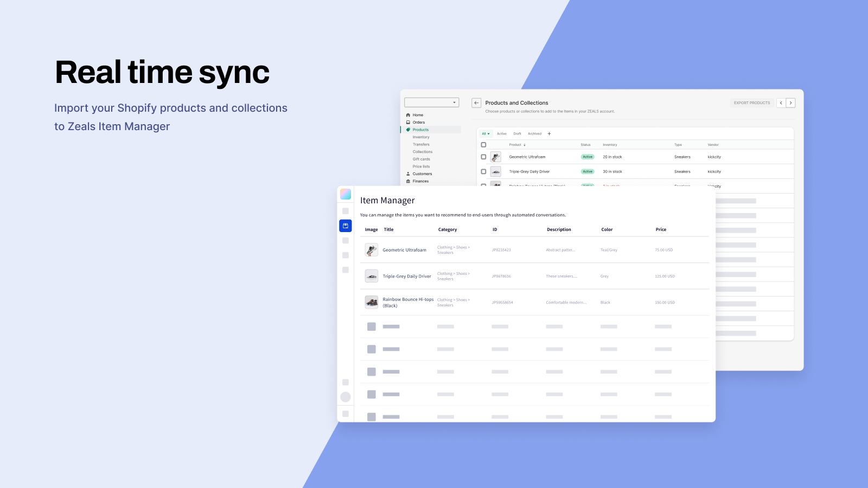The height and width of the screenshot is (488, 868).
Task: Go to next page with right chevron
Action: click(x=791, y=102)
